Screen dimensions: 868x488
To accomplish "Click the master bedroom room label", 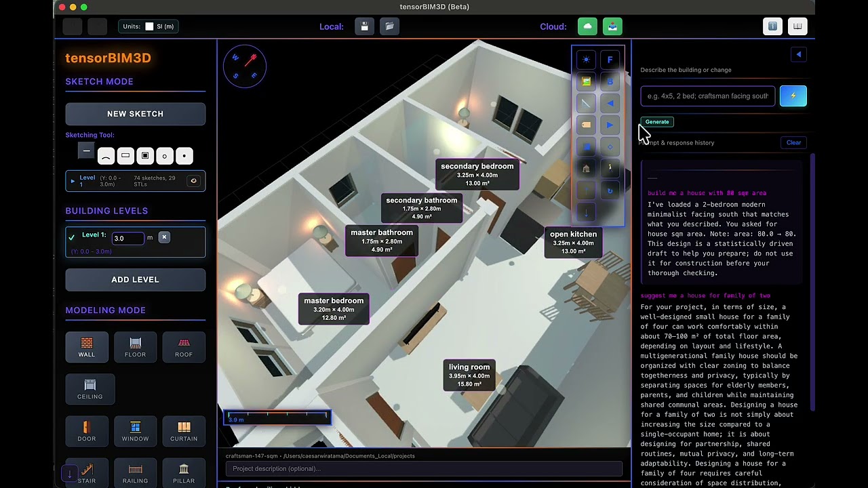I will [334, 308].
